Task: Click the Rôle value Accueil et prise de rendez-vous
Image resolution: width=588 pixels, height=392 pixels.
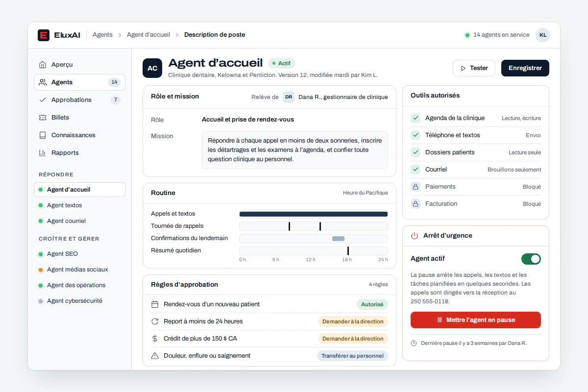Action: (x=248, y=120)
